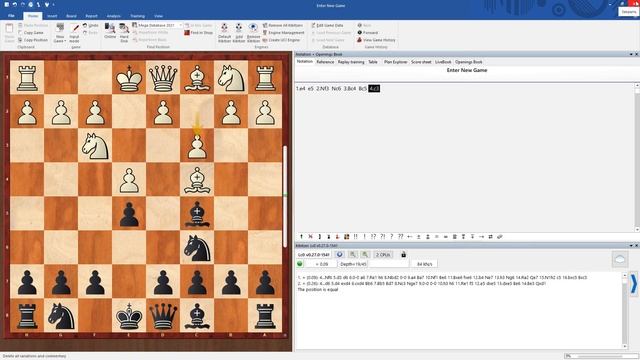Toggle the engine lock padlock icon
This screenshot has width=640, height=360.
click(x=403, y=255)
